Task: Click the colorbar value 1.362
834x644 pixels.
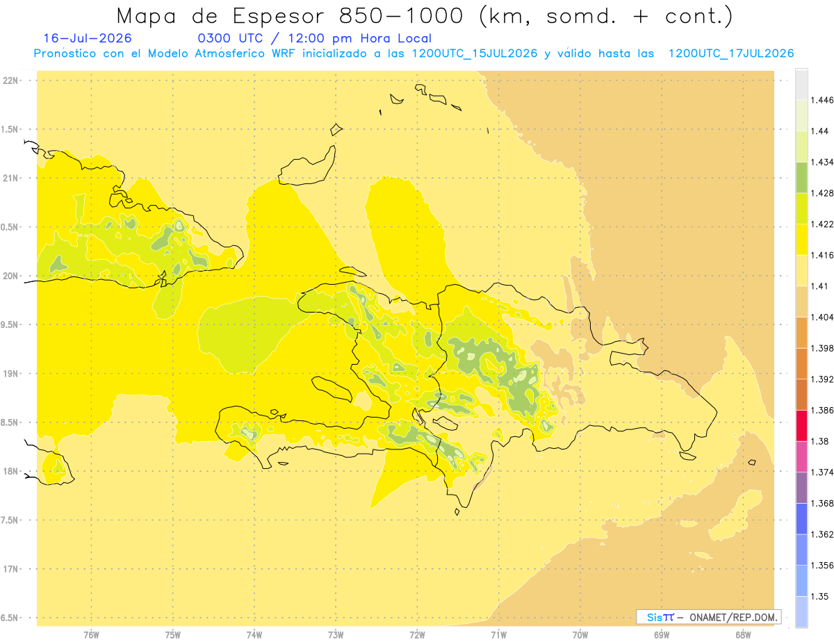Action: tap(824, 534)
